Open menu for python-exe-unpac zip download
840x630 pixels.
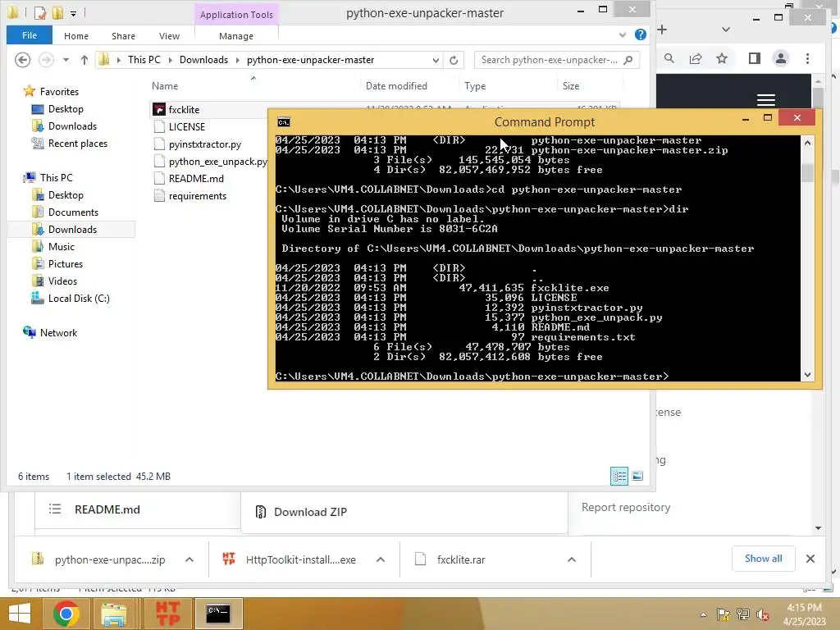(x=189, y=559)
